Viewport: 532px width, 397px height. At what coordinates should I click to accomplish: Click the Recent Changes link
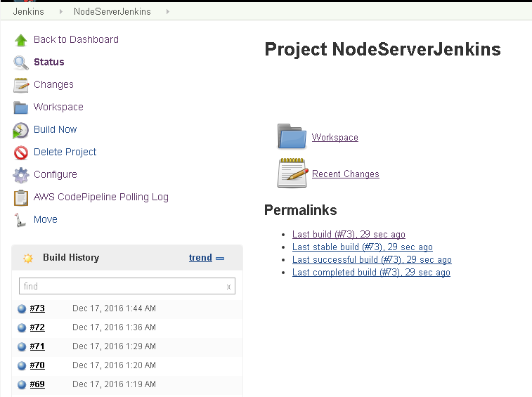click(345, 174)
